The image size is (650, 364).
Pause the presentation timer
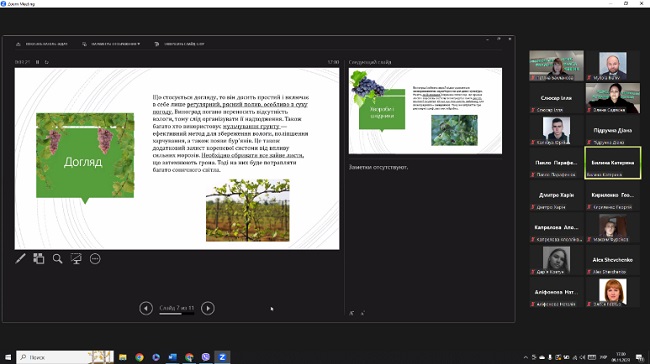click(37, 62)
